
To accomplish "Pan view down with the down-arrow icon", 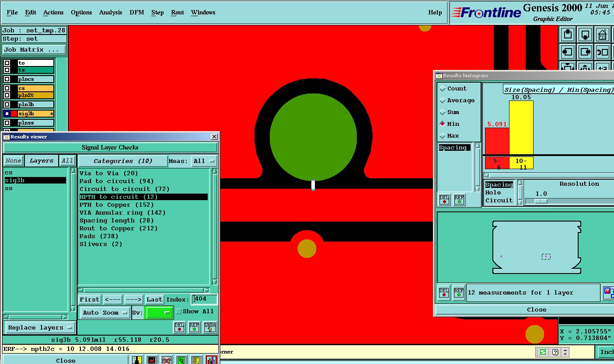I will 585,35.
